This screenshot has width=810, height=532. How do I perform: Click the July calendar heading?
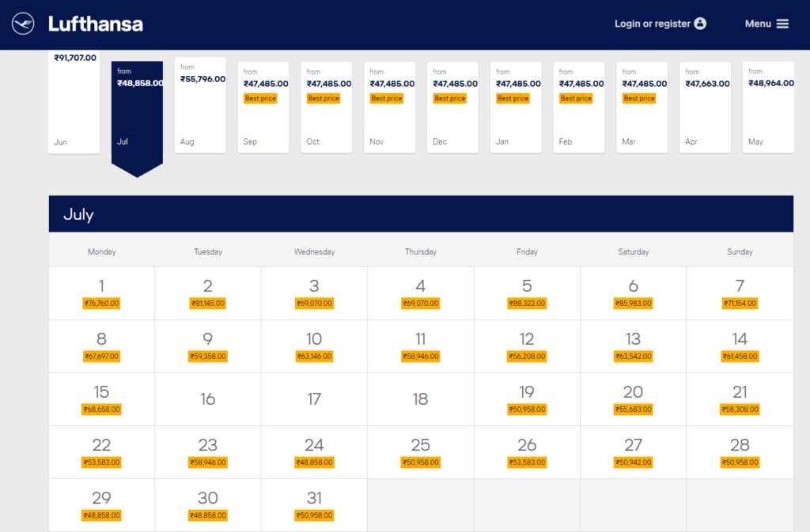coord(78,214)
